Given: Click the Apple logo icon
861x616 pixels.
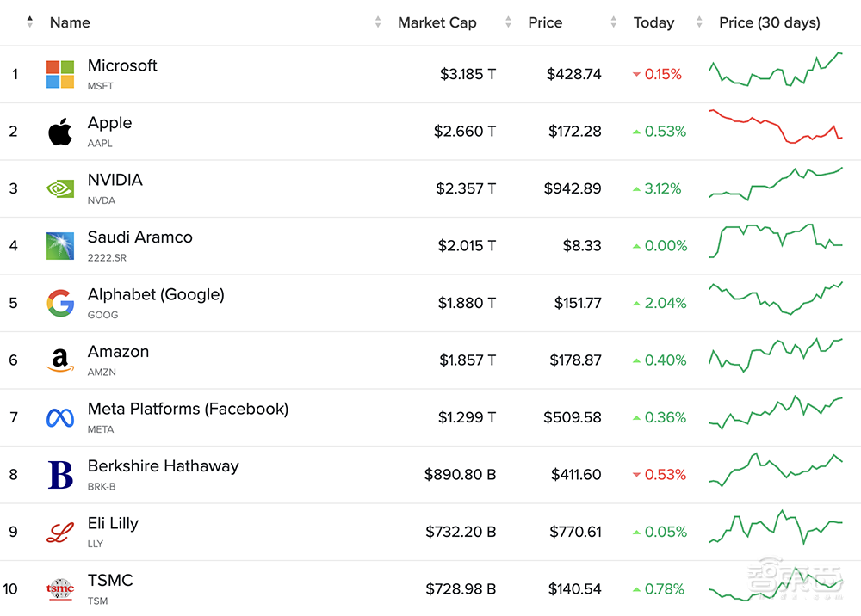Looking at the screenshot, I should [60, 132].
